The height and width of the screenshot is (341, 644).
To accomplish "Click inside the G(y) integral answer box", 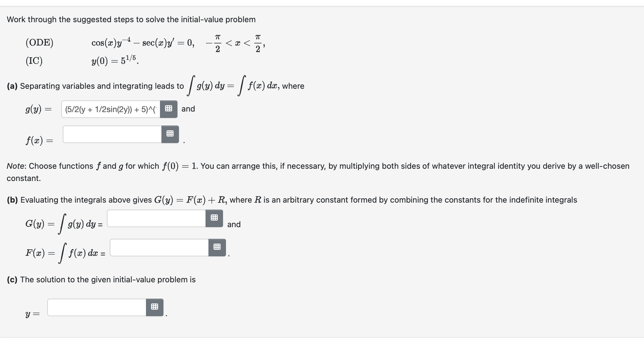I will [x=156, y=218].
